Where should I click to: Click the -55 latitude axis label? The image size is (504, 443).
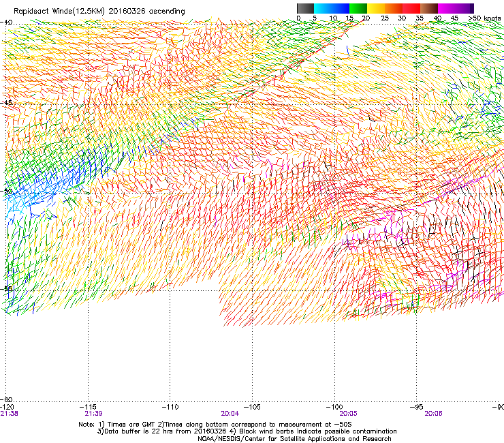click(x=6, y=288)
